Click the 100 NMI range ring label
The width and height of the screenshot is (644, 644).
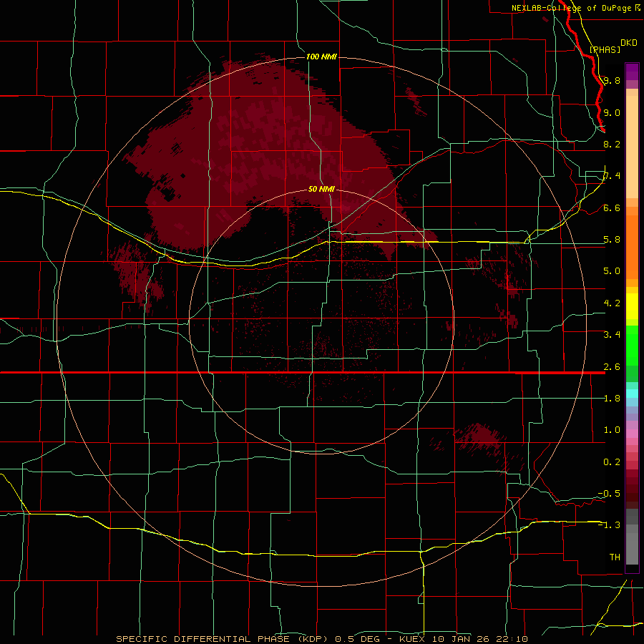click(x=321, y=57)
